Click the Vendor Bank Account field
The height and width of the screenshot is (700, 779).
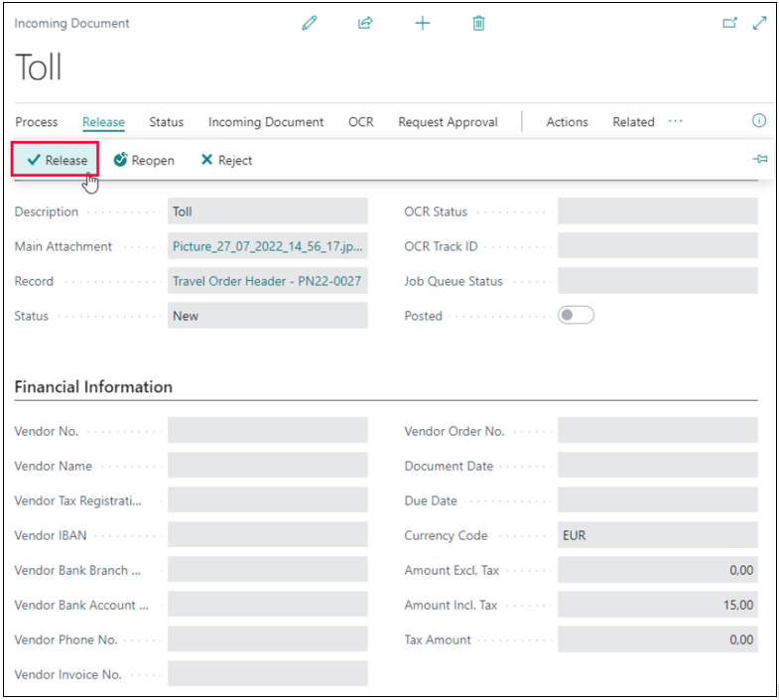point(267,605)
